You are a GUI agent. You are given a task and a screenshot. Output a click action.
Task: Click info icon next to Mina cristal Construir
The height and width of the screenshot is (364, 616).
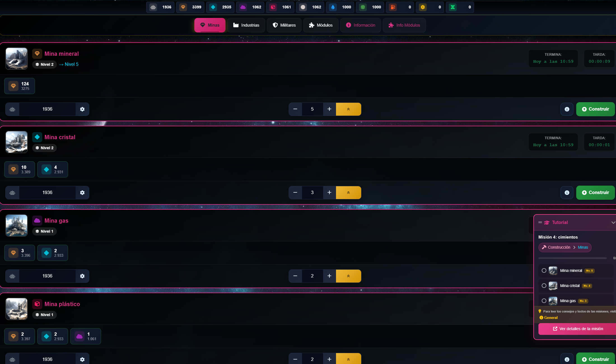(x=567, y=193)
